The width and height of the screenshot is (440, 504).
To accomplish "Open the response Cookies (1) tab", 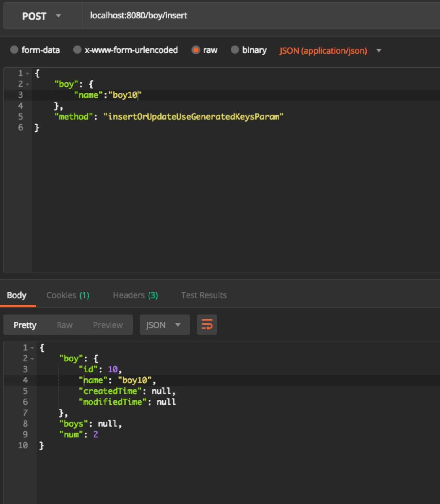I will point(68,295).
